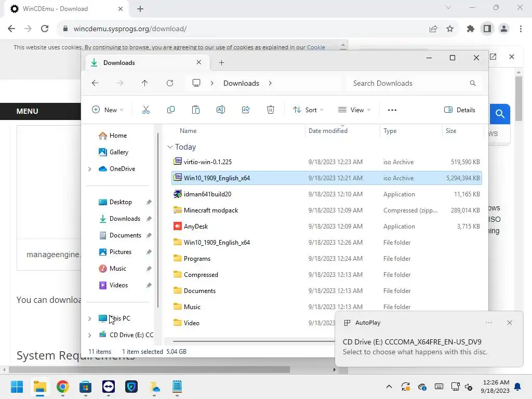Click the notification bell in taskbar

coord(518,387)
